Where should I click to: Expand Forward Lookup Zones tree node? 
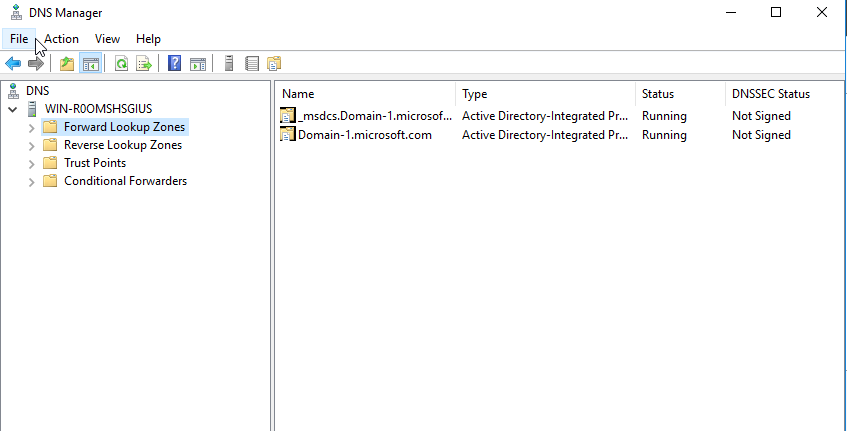(x=31, y=128)
